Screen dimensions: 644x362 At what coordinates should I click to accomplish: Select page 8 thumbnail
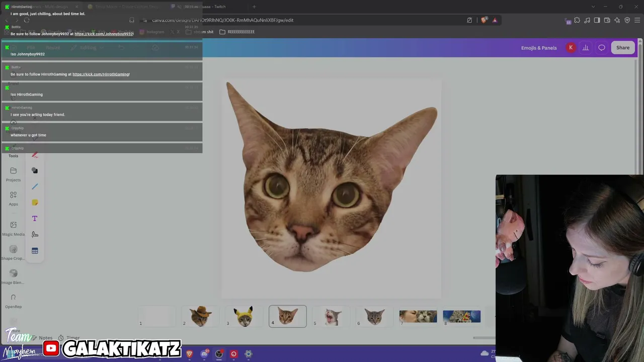pos(462,316)
